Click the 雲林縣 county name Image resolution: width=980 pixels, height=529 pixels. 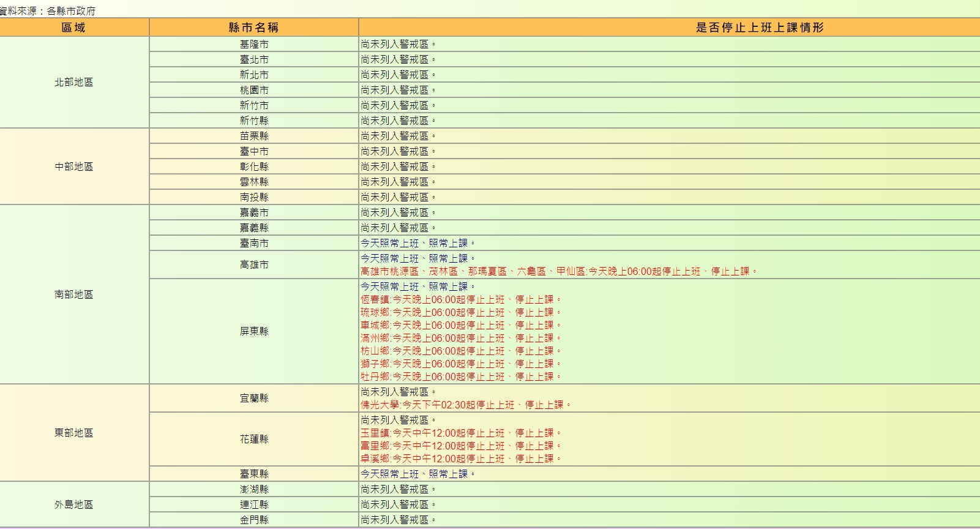tap(254, 182)
